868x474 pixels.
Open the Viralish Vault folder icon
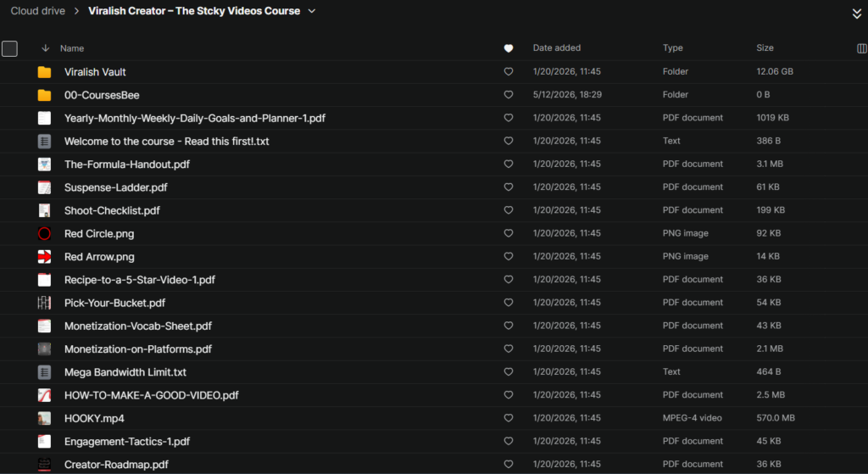coord(44,72)
